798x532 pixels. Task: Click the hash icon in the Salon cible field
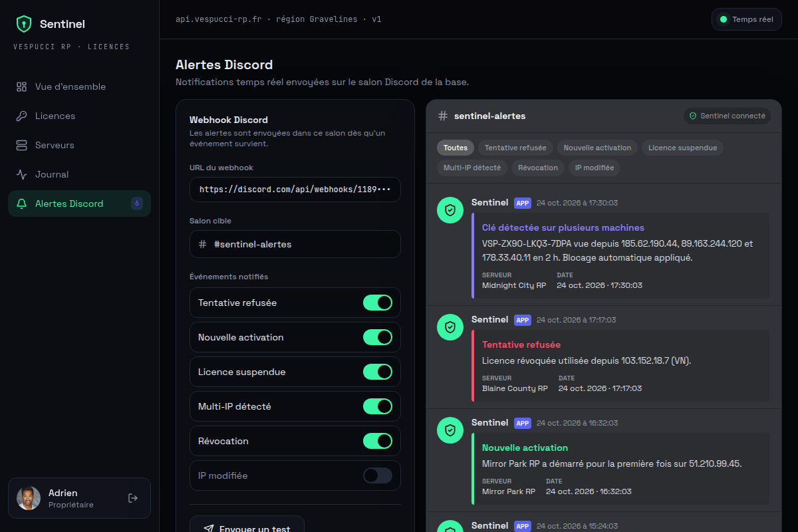203,244
